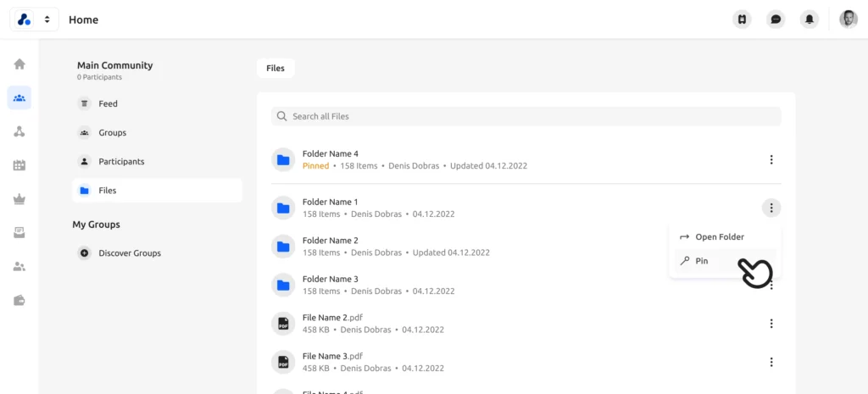868x394 pixels.
Task: Choose Open Folder from context menu
Action: 726,237
